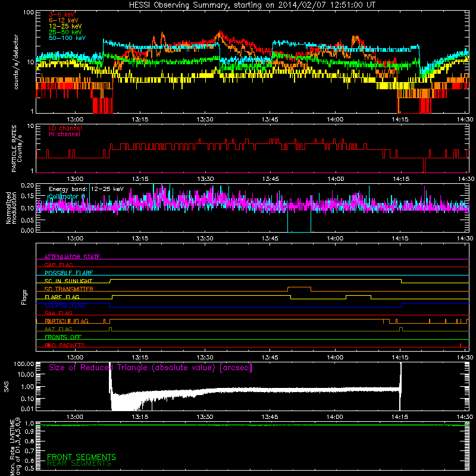The height and width of the screenshot is (476, 476).
Task: Click the counts/s/detector axis label
Action: [16, 62]
